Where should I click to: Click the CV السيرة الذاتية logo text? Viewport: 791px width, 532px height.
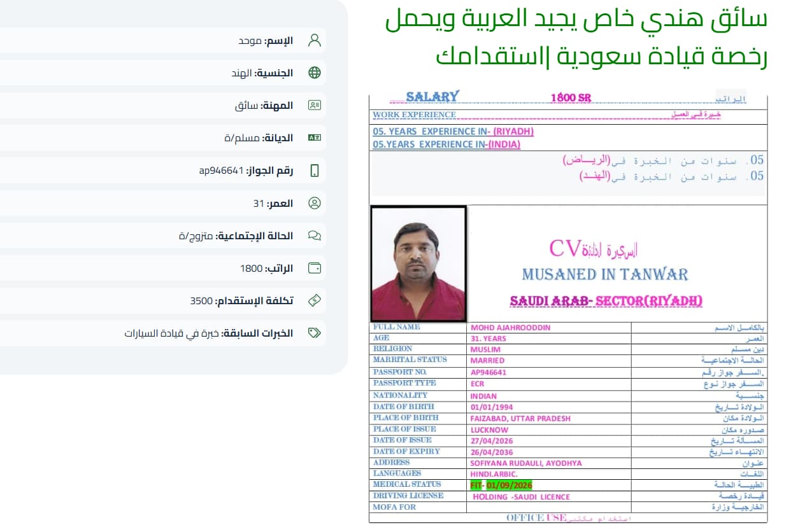pos(594,249)
